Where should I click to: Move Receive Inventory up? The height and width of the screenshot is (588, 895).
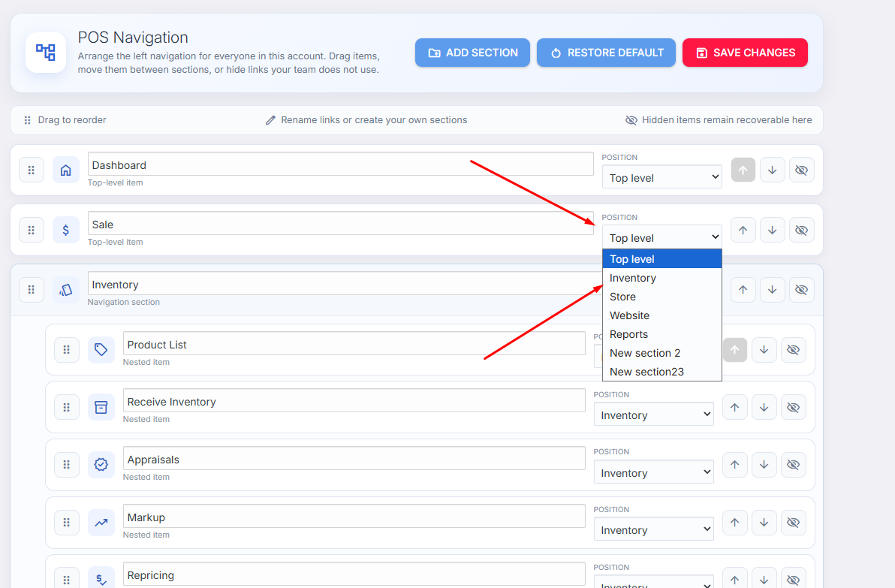pos(735,408)
